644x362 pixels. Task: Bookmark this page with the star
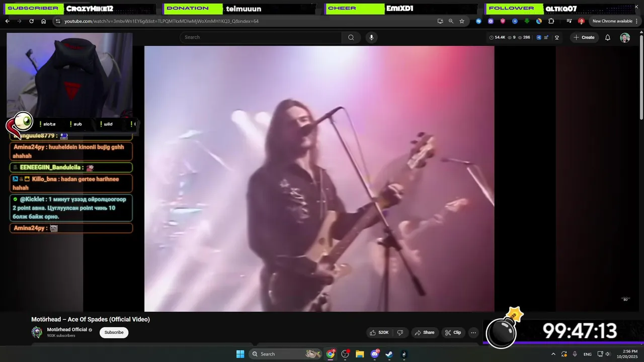462,21
